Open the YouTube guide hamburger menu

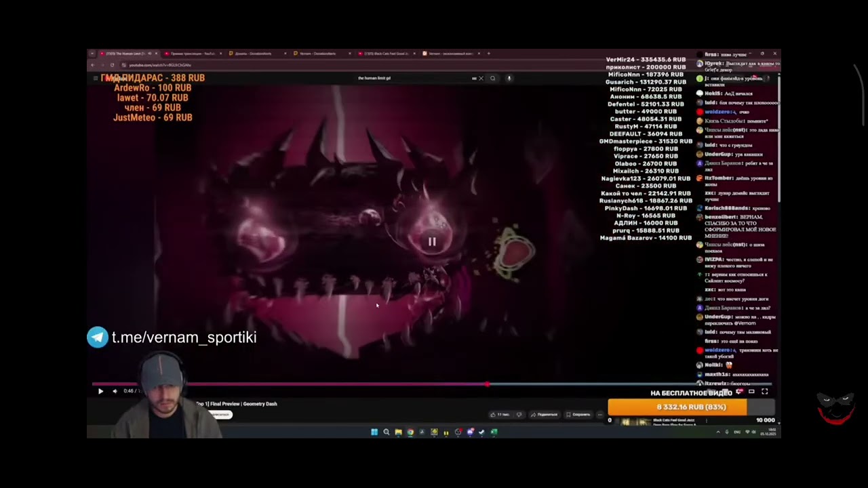96,78
